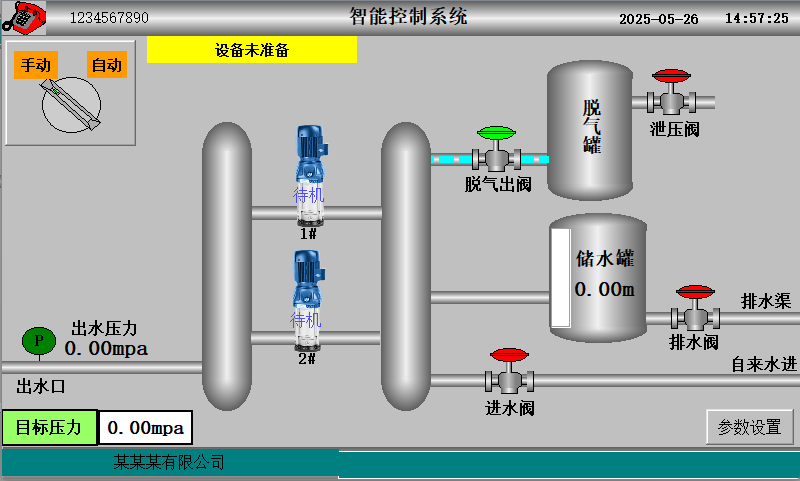
Task: Click the 储水罐 0.00m level reading
Action: pos(604,290)
